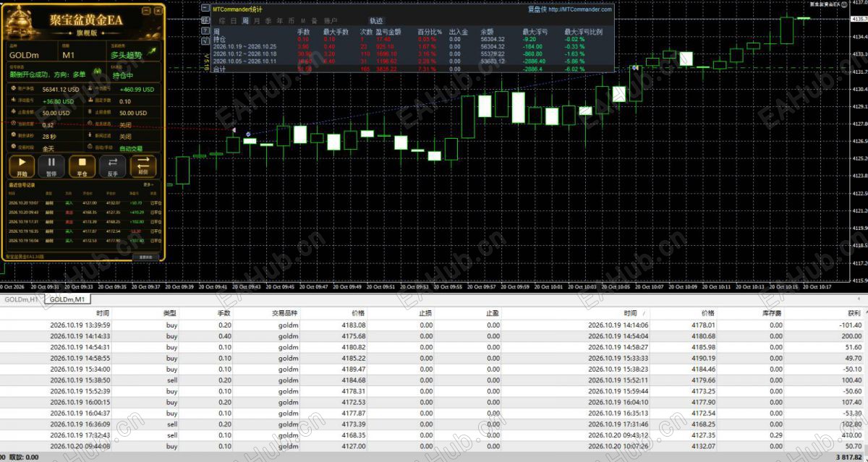Image resolution: width=868 pixels, height=462 pixels.
Task: Select the 季 period tab in MTCommander
Action: (x=268, y=21)
